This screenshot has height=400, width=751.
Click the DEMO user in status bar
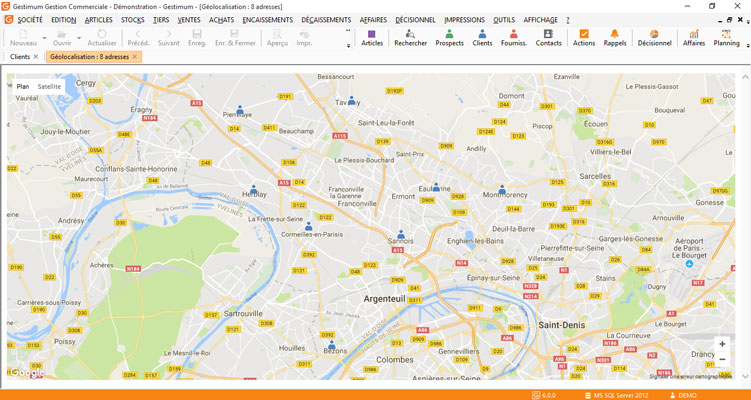coord(683,395)
